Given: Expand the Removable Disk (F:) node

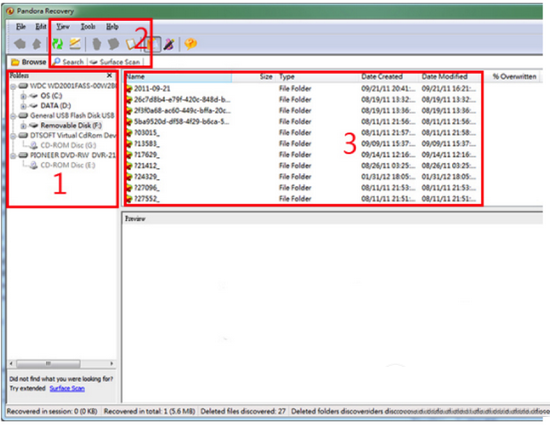Looking at the screenshot, I should tap(23, 126).
